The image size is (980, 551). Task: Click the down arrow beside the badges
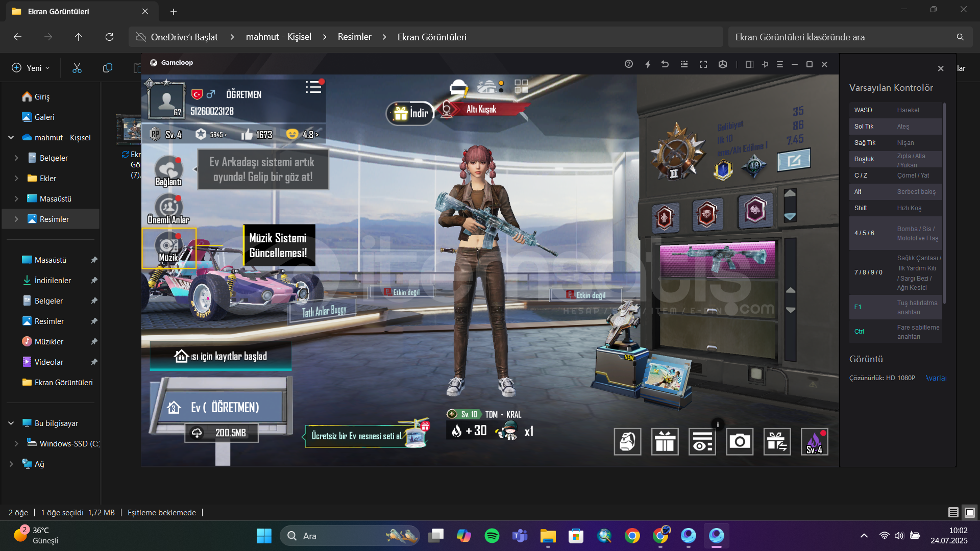[790, 216]
